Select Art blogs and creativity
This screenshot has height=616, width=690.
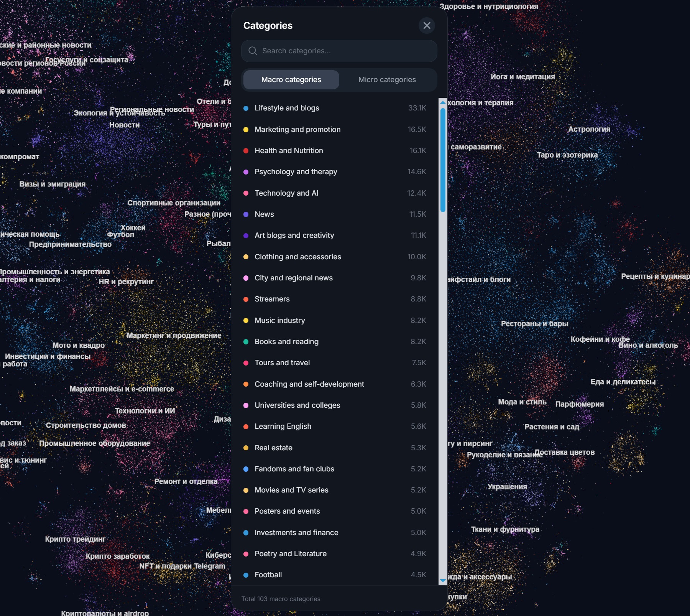[335, 236]
